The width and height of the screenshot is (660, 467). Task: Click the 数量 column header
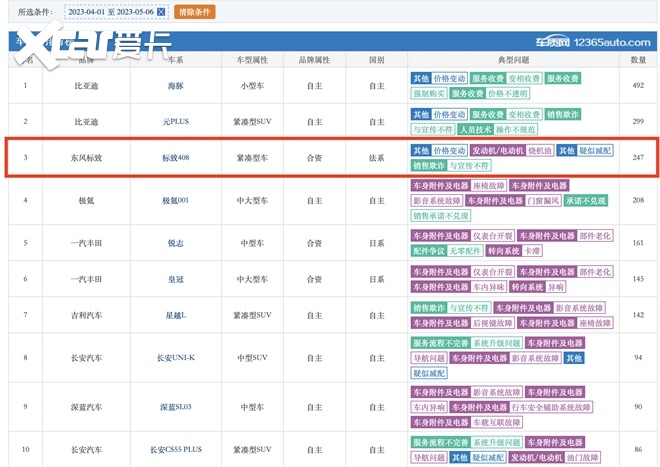click(637, 59)
